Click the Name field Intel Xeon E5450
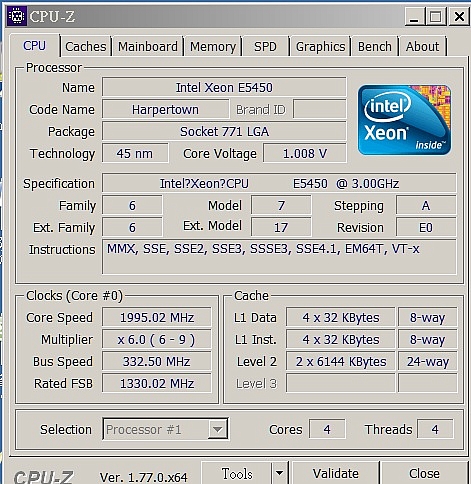The height and width of the screenshot is (484, 471). [x=224, y=87]
